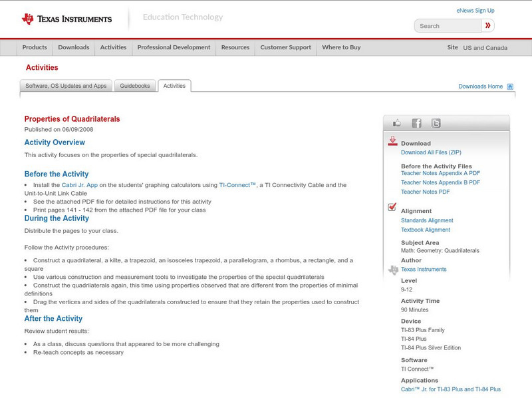Click the Education Technology header text

coord(182,17)
